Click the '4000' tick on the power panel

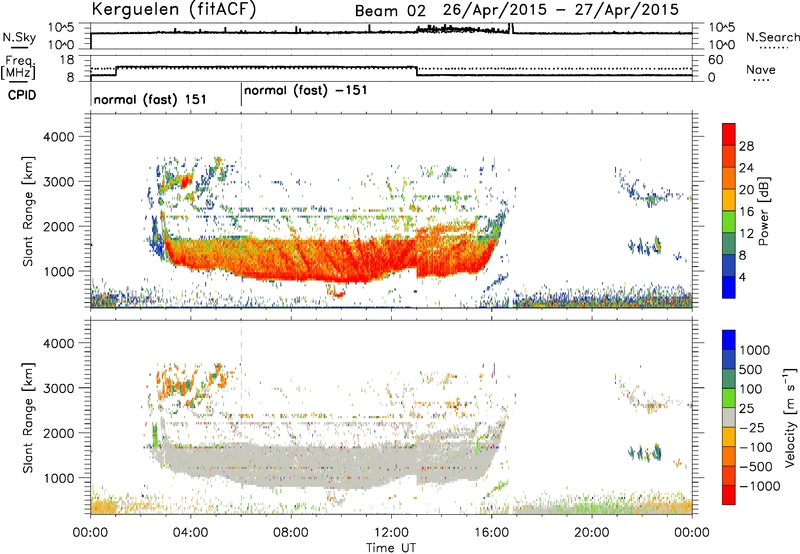[59, 137]
